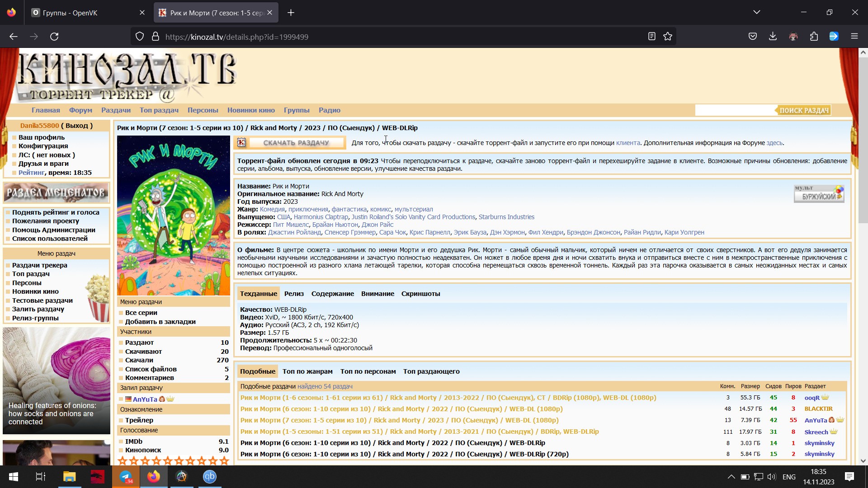This screenshot has height=488, width=868.
Task: Switch to the Скриншоты tab
Action: tap(420, 294)
